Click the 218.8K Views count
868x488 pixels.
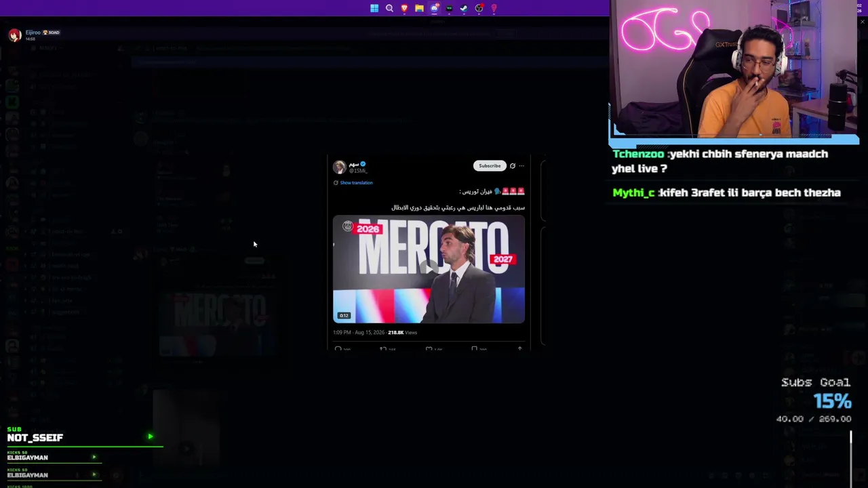coord(402,332)
